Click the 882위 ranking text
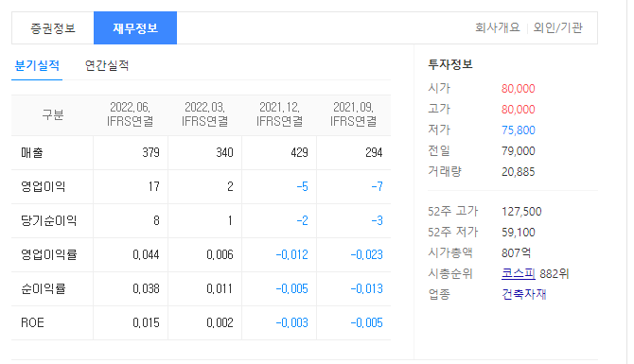The width and height of the screenshot is (634, 364). pos(555,274)
